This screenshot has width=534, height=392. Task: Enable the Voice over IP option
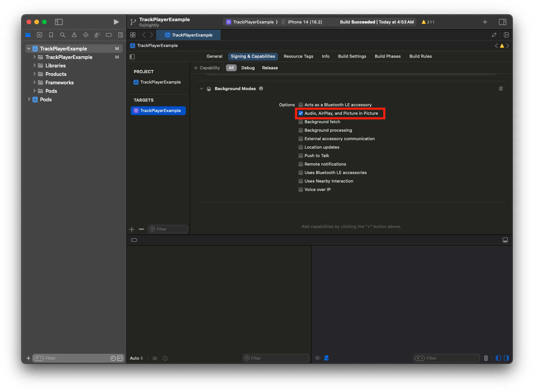(x=301, y=189)
